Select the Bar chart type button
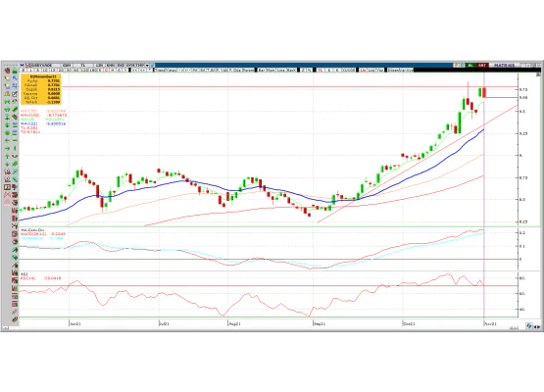The width and height of the screenshot is (544, 392). coord(262,70)
